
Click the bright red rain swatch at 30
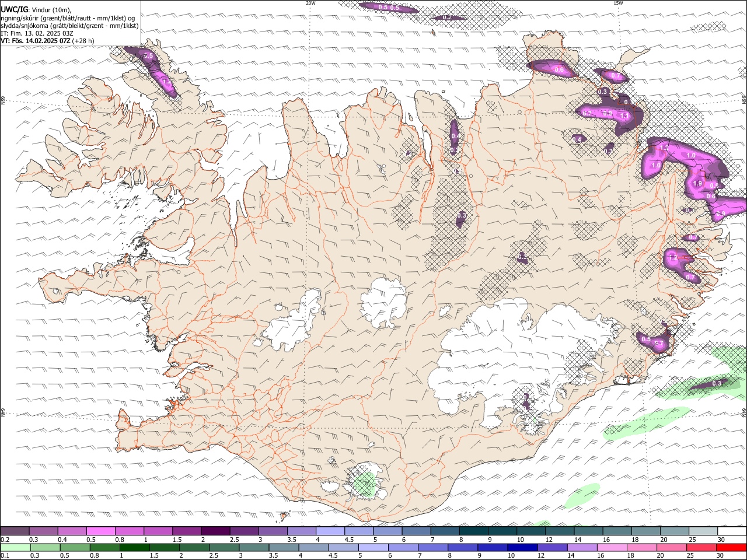[731, 547]
